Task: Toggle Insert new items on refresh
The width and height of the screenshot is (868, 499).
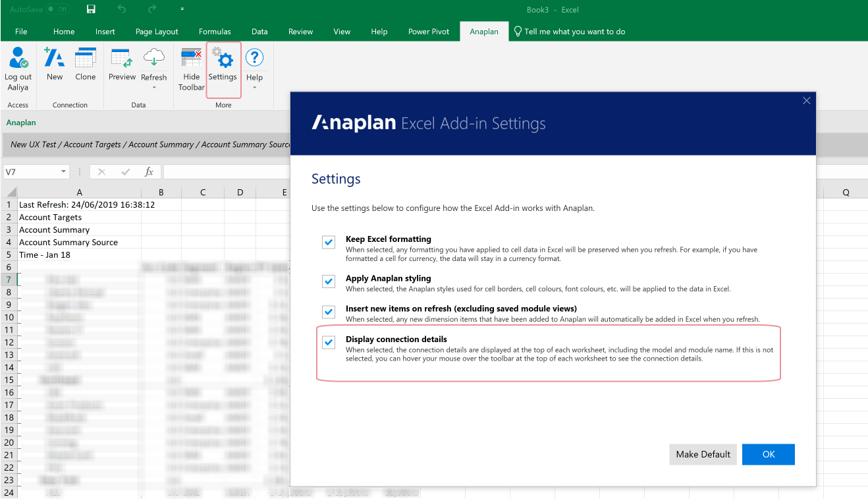Action: click(329, 311)
